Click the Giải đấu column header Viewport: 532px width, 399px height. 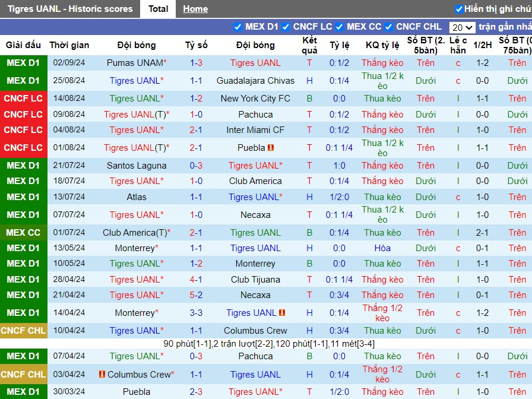23,45
